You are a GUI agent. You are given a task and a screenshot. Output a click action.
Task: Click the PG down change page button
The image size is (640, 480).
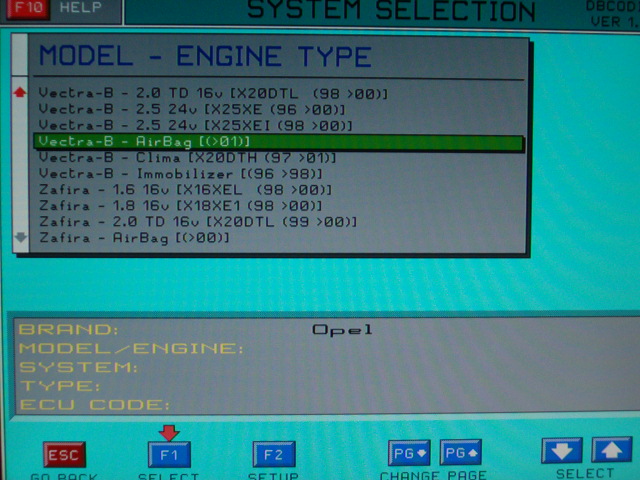click(x=409, y=453)
